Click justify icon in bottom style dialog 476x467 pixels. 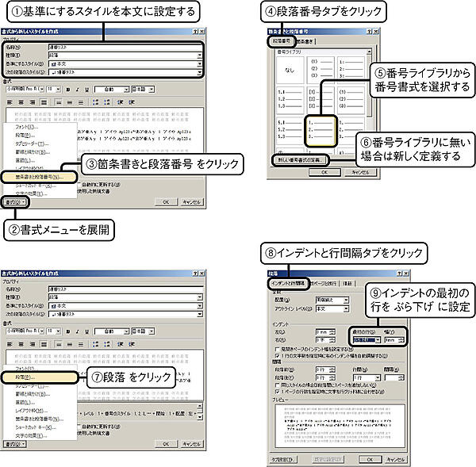tap(44, 344)
